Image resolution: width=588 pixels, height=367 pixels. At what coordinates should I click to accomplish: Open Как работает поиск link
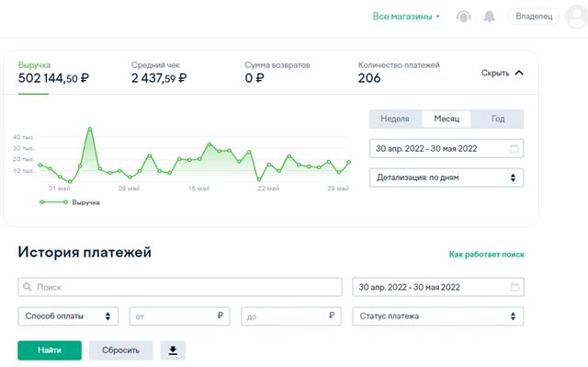click(x=486, y=255)
